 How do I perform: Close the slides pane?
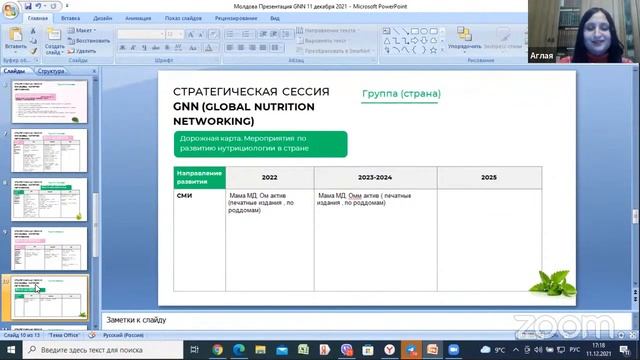pos(94,71)
